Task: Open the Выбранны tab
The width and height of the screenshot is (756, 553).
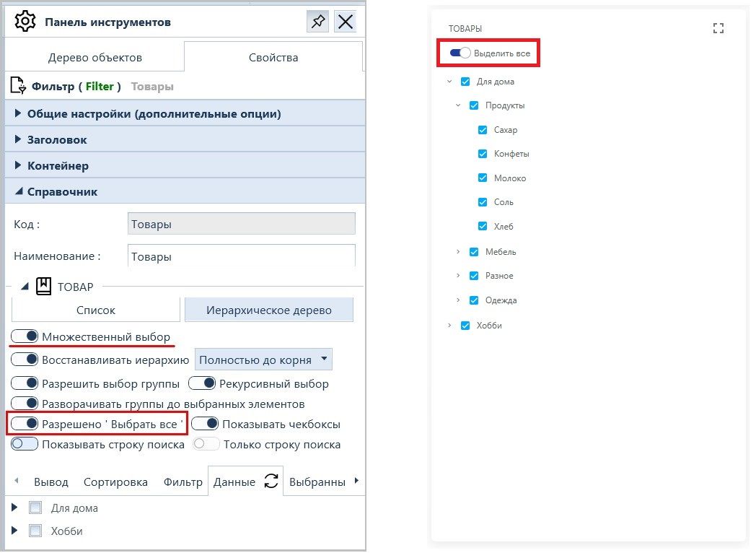Action: click(317, 482)
